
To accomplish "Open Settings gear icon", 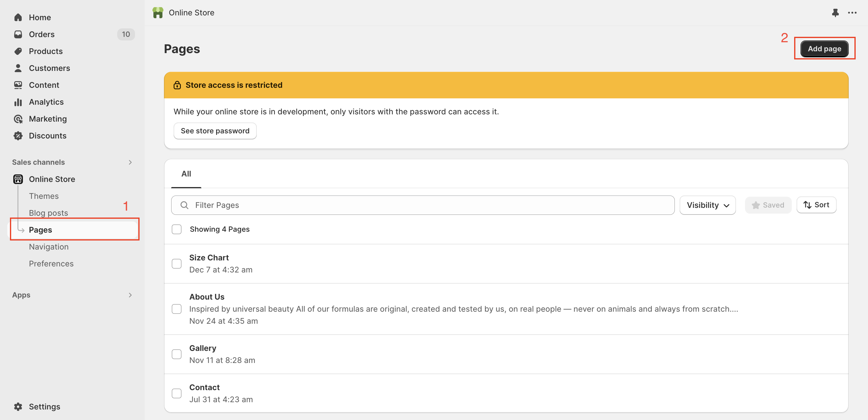I will point(18,406).
